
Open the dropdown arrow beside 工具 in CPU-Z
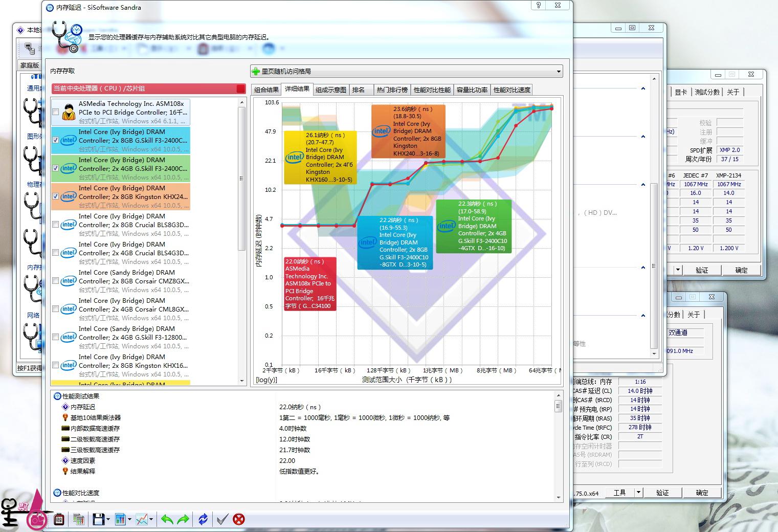point(638,493)
